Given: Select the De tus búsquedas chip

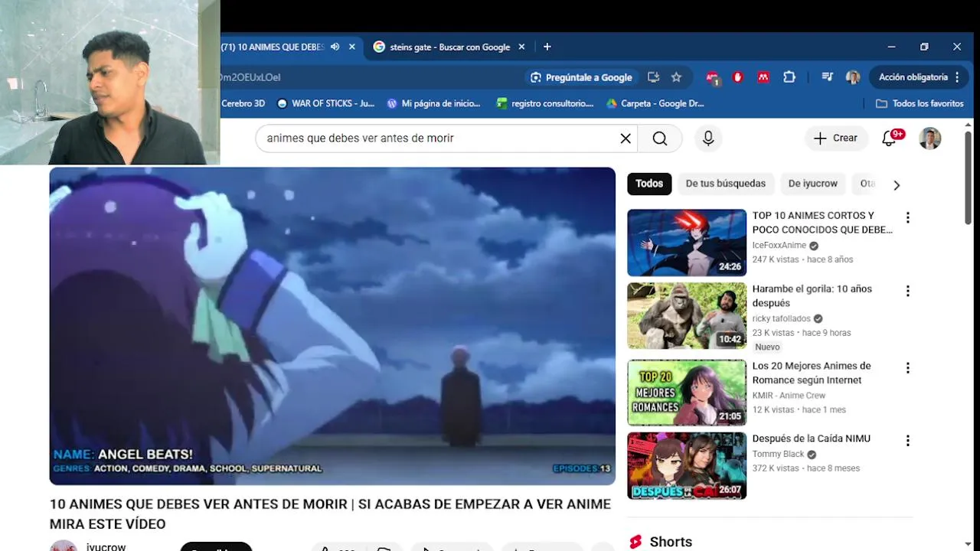Looking at the screenshot, I should pyautogui.click(x=725, y=184).
